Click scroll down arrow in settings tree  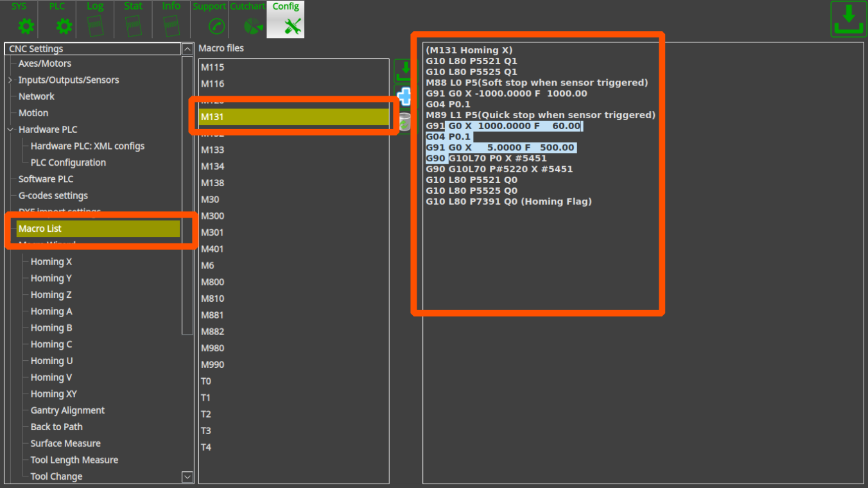[x=187, y=476]
